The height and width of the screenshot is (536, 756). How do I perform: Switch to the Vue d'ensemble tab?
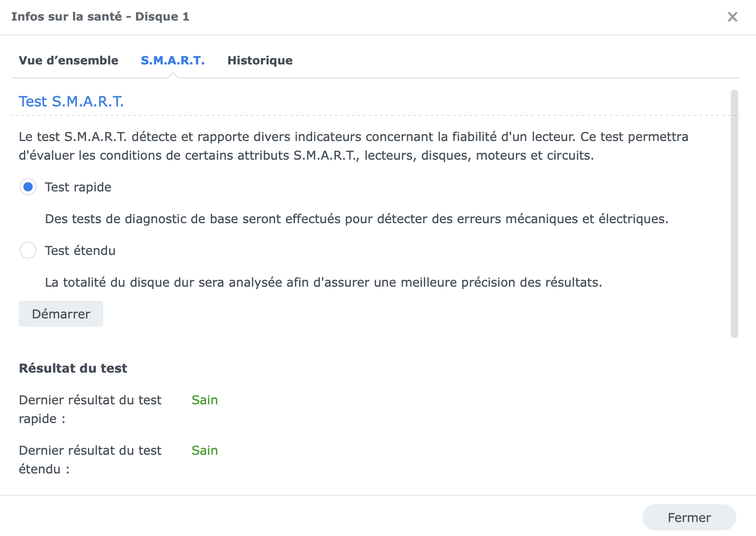(68, 61)
